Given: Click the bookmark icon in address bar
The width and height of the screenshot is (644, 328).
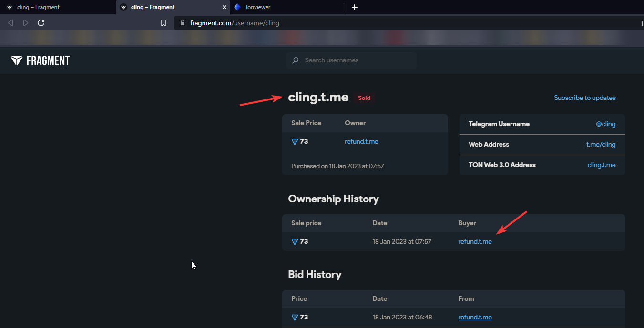Looking at the screenshot, I should (164, 23).
